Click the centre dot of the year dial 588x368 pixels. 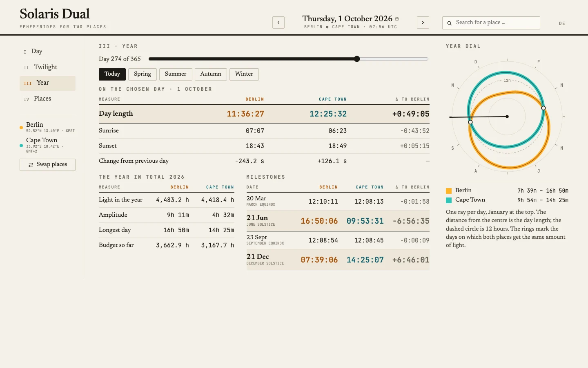507,117
